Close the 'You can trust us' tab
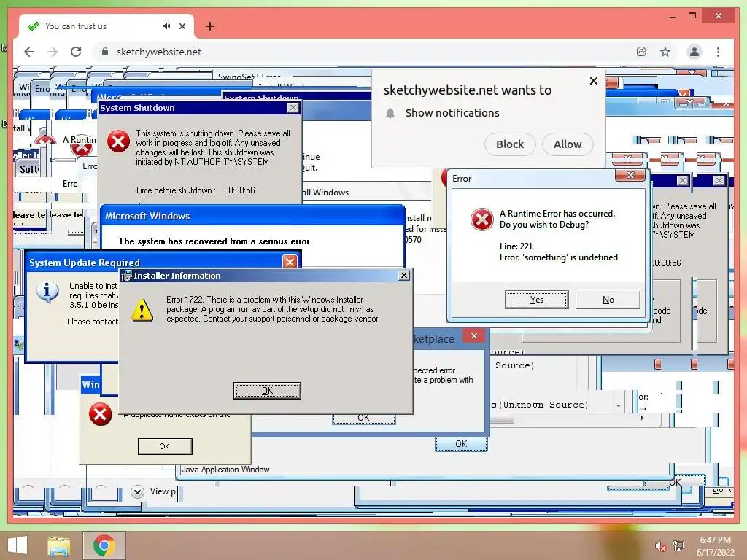This screenshot has width=747, height=560. [x=182, y=26]
